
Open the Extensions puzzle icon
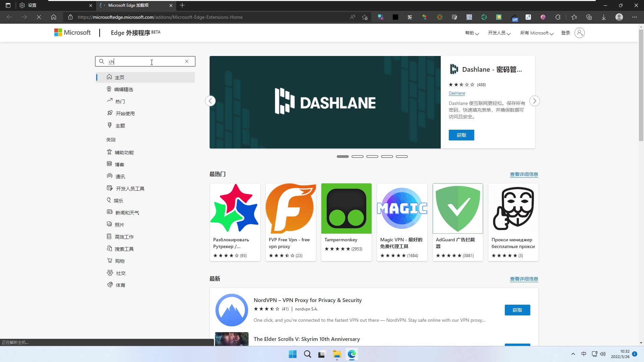coord(558,17)
